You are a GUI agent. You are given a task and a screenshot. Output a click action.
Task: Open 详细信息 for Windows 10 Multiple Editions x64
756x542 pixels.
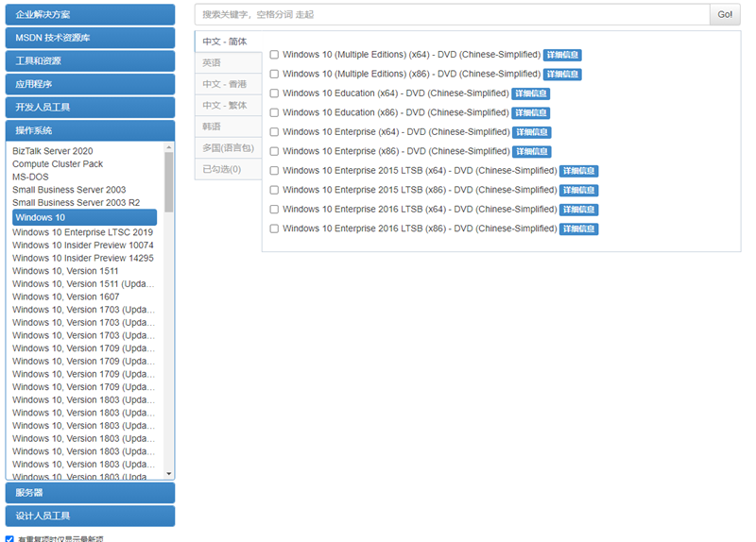(x=561, y=55)
